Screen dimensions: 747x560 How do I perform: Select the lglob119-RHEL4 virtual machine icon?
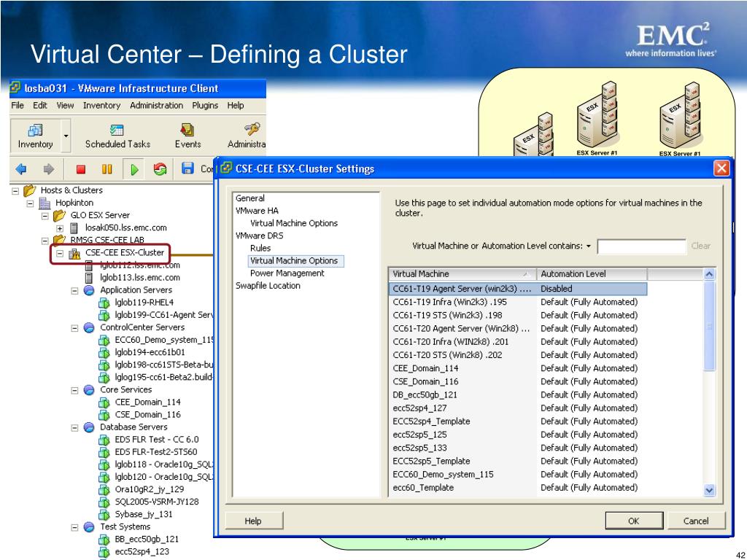(x=104, y=303)
